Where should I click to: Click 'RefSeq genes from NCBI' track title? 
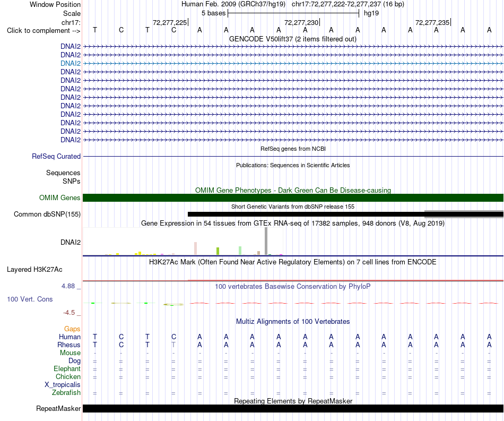[x=293, y=149]
